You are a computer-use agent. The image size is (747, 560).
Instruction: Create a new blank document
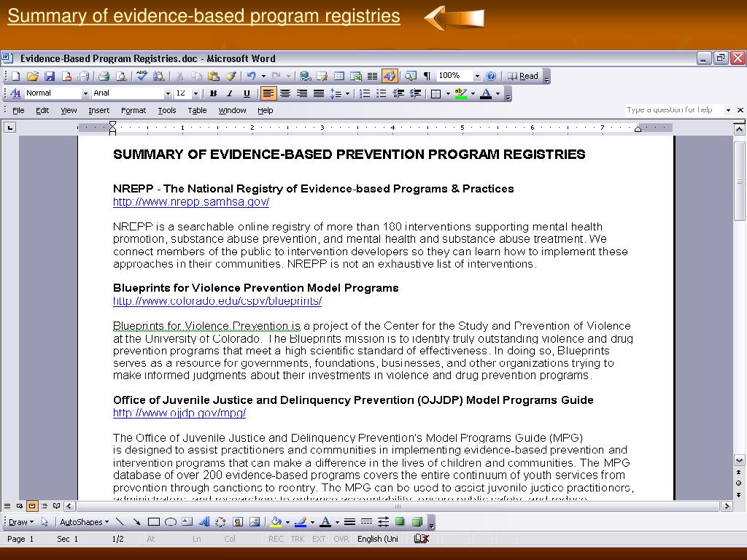click(15, 76)
